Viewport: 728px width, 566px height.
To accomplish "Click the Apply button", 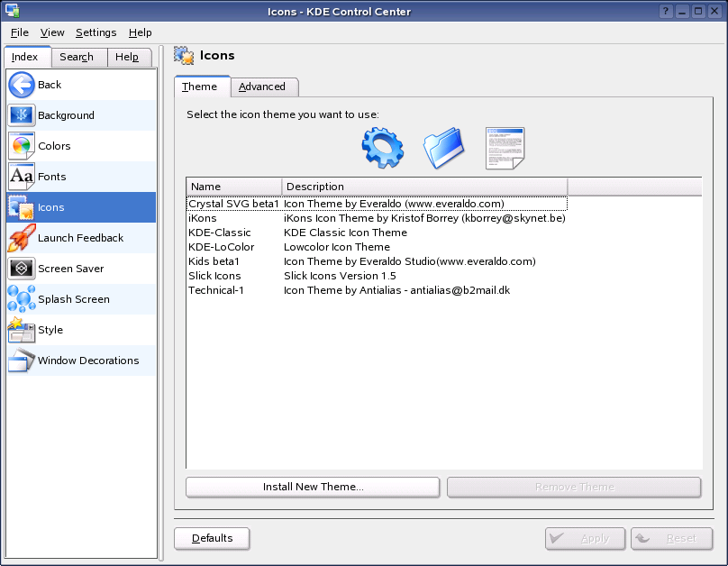I will pos(585,539).
